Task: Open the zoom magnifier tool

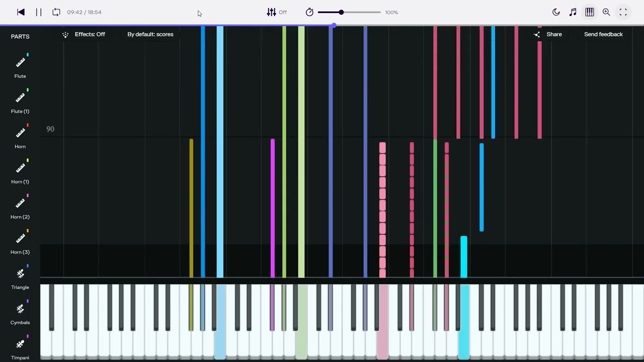Action: tap(606, 12)
